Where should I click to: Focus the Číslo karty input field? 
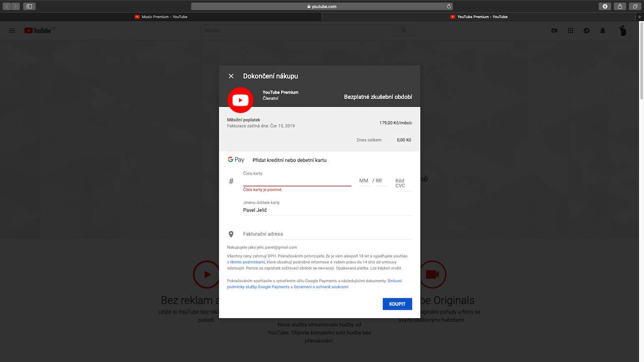coord(297,181)
